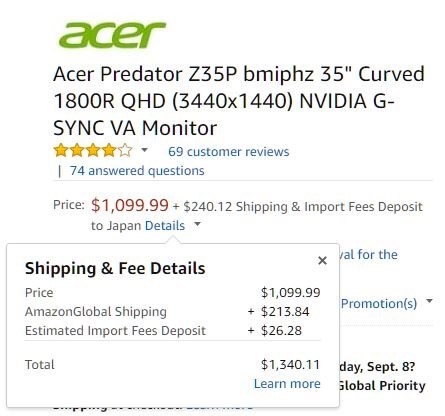Click the four-star rating icons

93,151
